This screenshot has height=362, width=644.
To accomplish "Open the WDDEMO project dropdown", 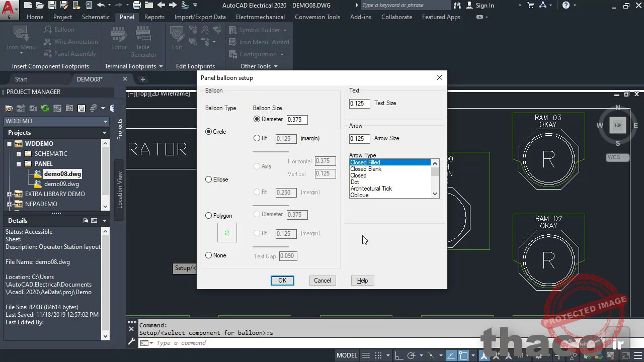I will pyautogui.click(x=105, y=121).
